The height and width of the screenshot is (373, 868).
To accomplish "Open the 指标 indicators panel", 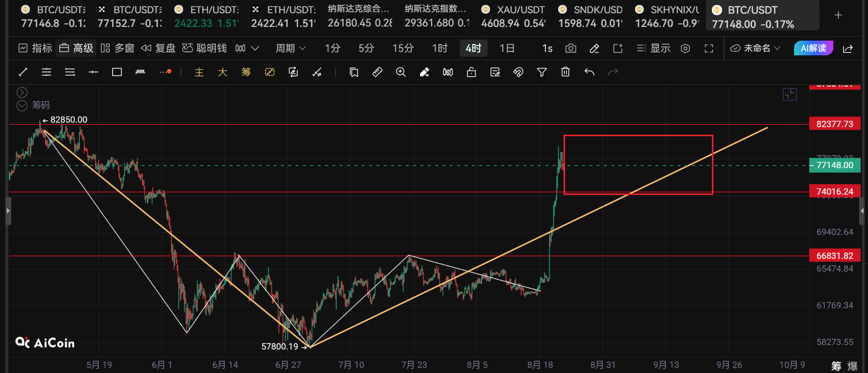I will 35,48.
